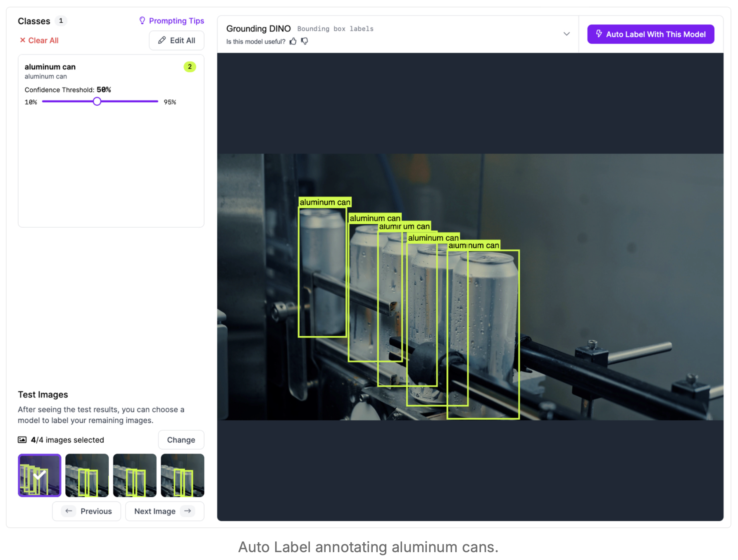Screen dimensions: 738x560
Task: Expand the Grounding DINO model dropdown chevron
Action: point(567,34)
